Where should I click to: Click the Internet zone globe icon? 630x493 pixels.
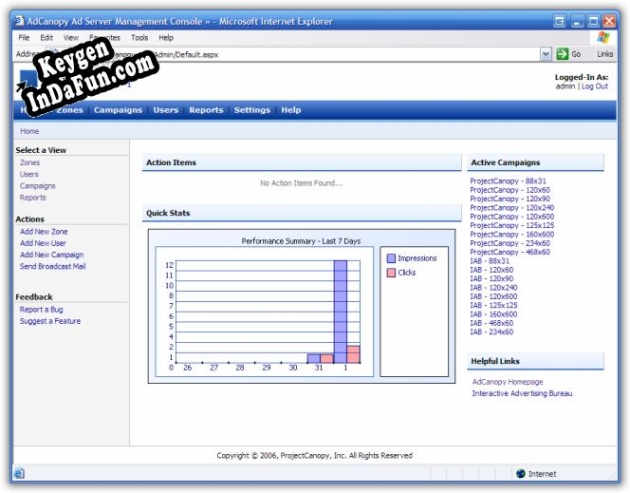click(x=521, y=474)
